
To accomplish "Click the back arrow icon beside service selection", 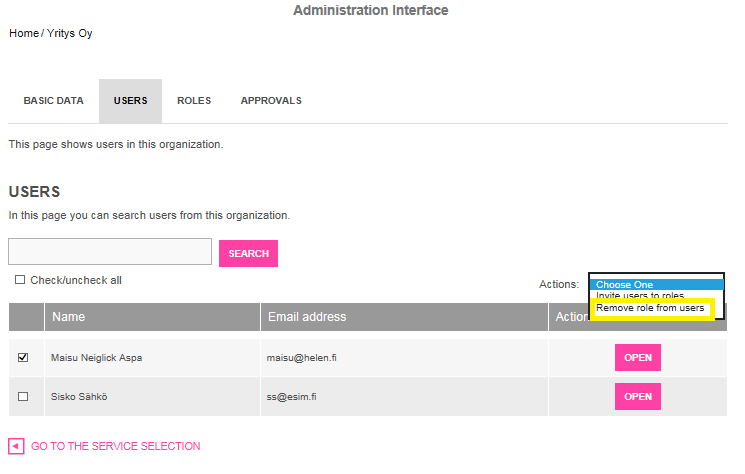I will pos(16,446).
